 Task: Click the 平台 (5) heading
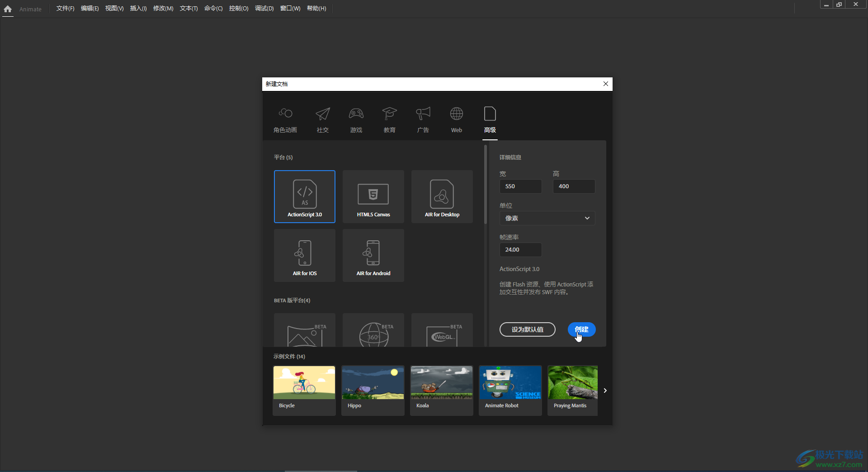pyautogui.click(x=283, y=157)
